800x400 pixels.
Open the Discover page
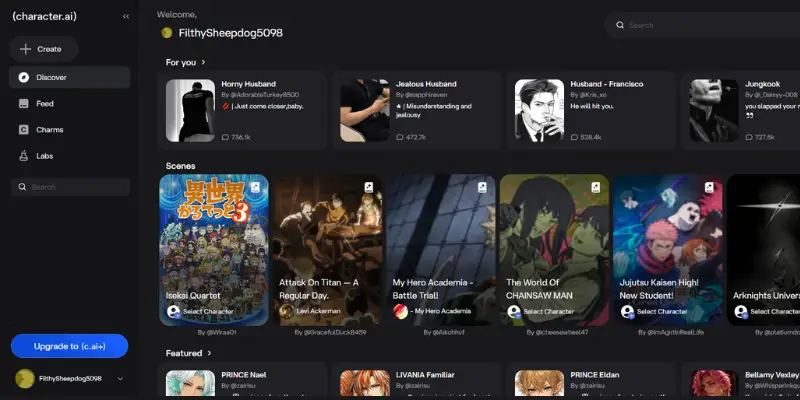[x=69, y=78]
